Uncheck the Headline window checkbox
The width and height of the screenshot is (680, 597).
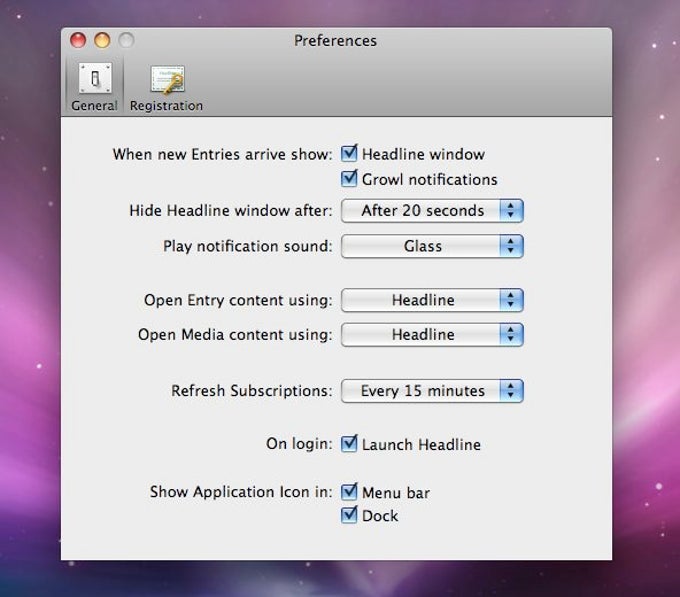click(x=349, y=153)
